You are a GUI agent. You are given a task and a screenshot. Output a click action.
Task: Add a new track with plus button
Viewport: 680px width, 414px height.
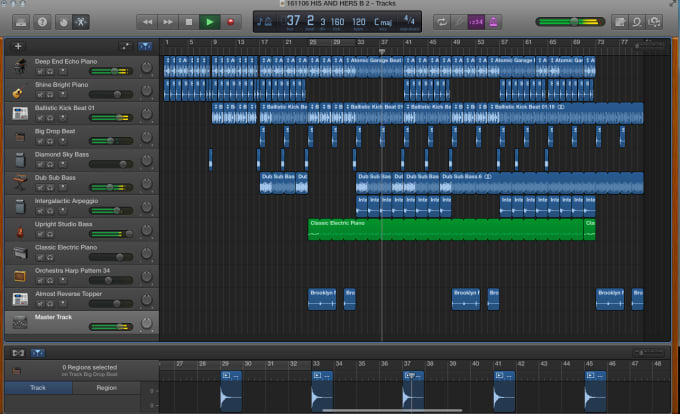[x=18, y=46]
